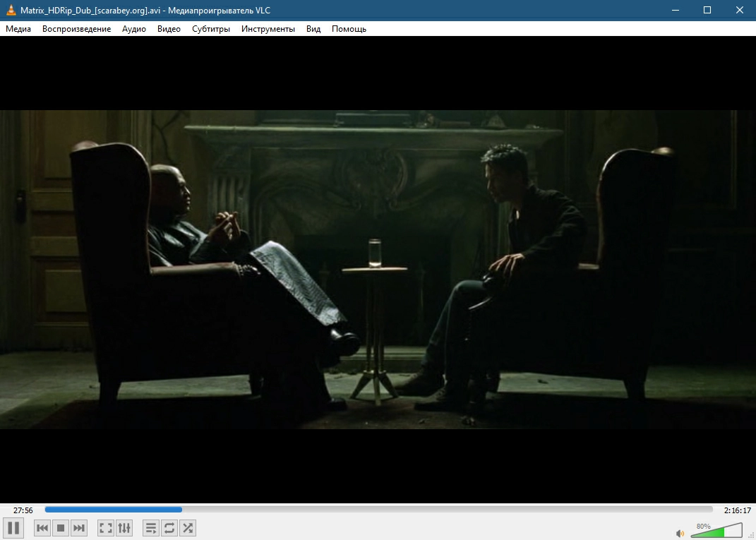Click on the playback seek bar
This screenshot has height=540, width=756.
point(378,509)
